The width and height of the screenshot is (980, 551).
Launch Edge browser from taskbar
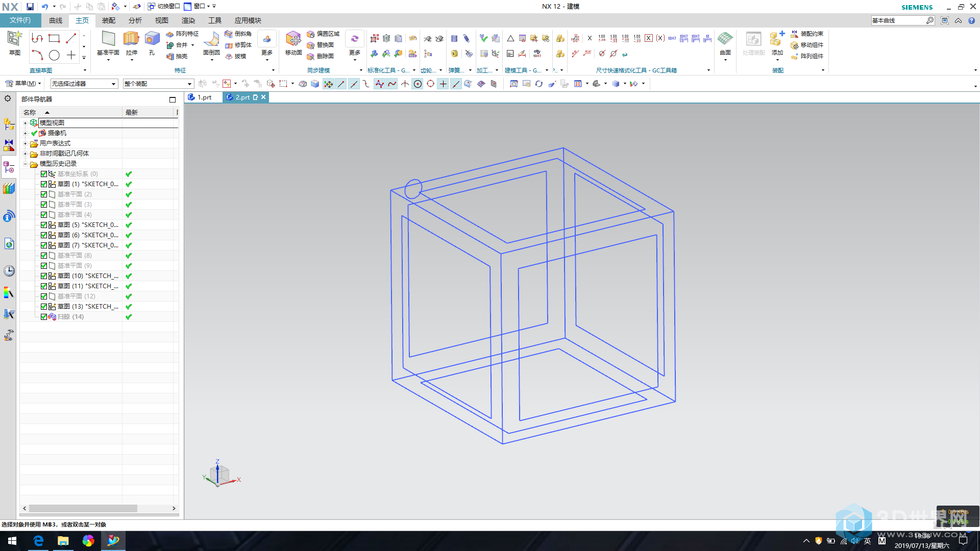38,541
